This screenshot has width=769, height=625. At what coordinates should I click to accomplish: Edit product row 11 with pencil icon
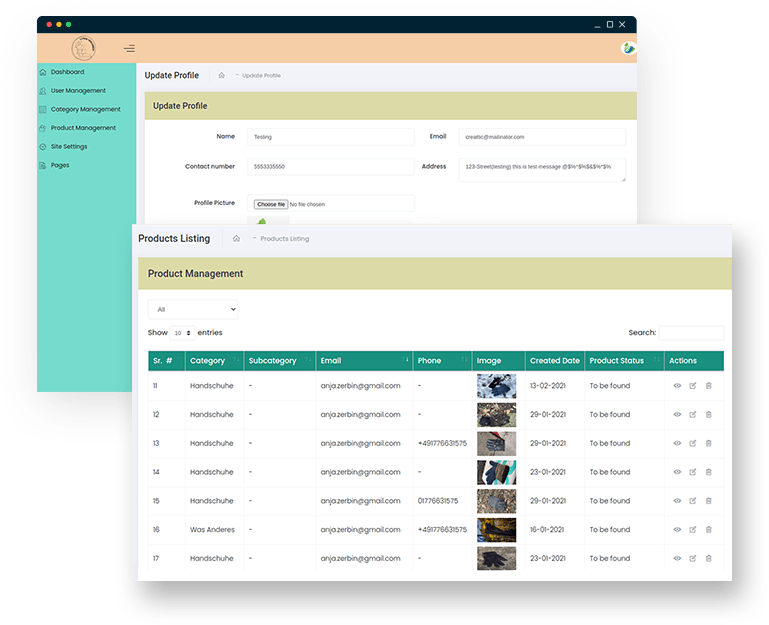tap(693, 386)
